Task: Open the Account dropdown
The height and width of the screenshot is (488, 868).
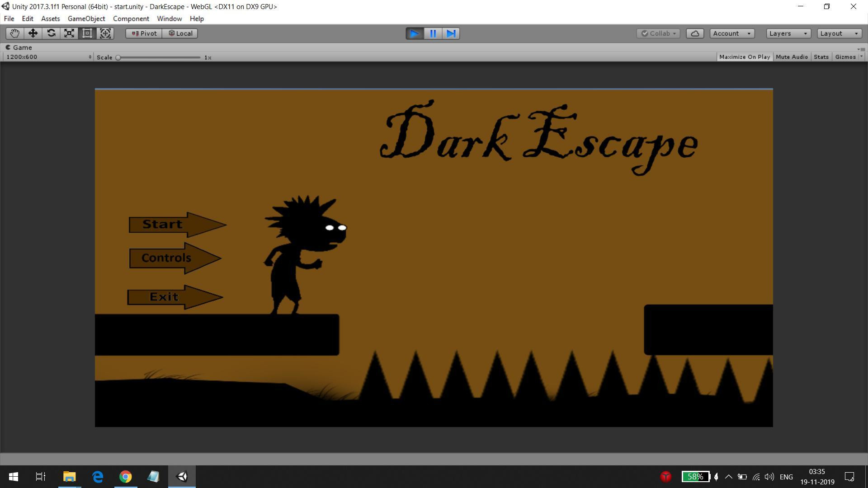Action: point(732,33)
